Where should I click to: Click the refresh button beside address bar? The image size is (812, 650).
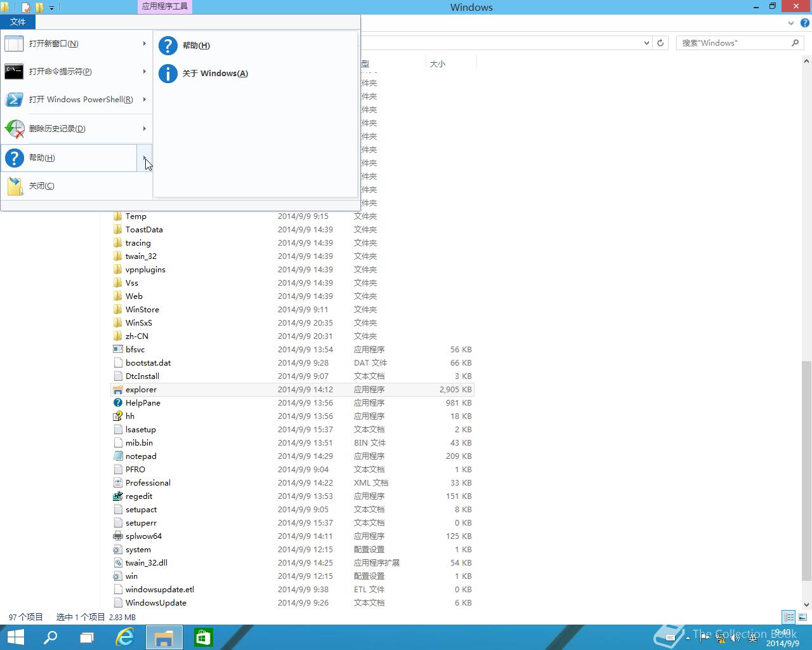660,43
